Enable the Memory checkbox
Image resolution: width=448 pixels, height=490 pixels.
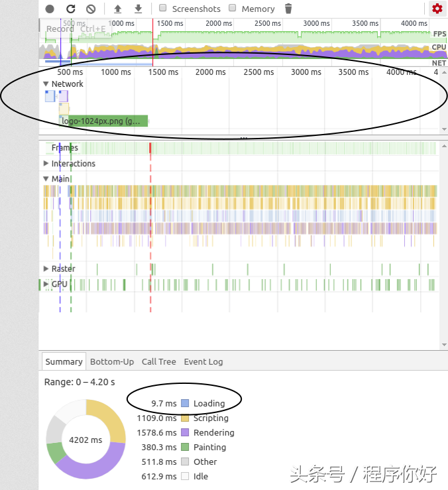[233, 9]
